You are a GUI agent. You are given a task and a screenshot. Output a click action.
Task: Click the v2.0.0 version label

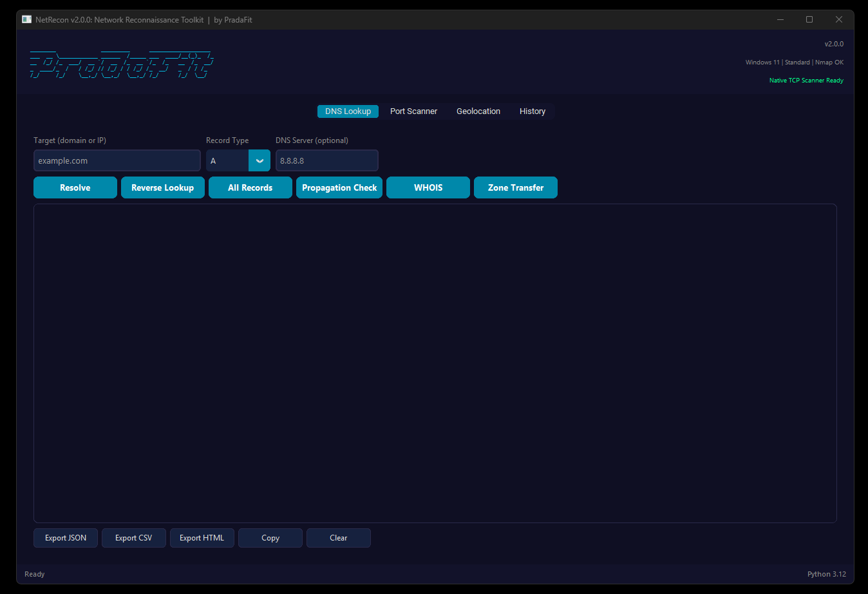pos(834,44)
